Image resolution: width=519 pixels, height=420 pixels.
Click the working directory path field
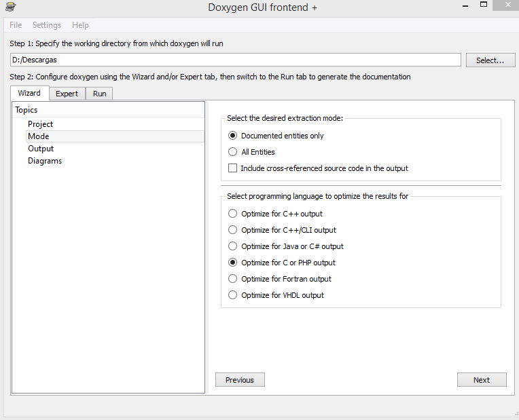(235, 60)
